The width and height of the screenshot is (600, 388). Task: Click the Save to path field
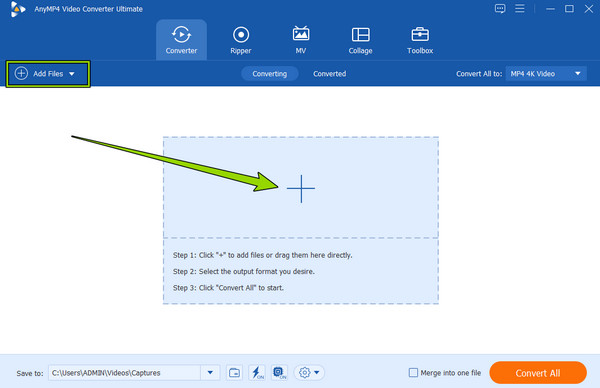[x=124, y=373]
